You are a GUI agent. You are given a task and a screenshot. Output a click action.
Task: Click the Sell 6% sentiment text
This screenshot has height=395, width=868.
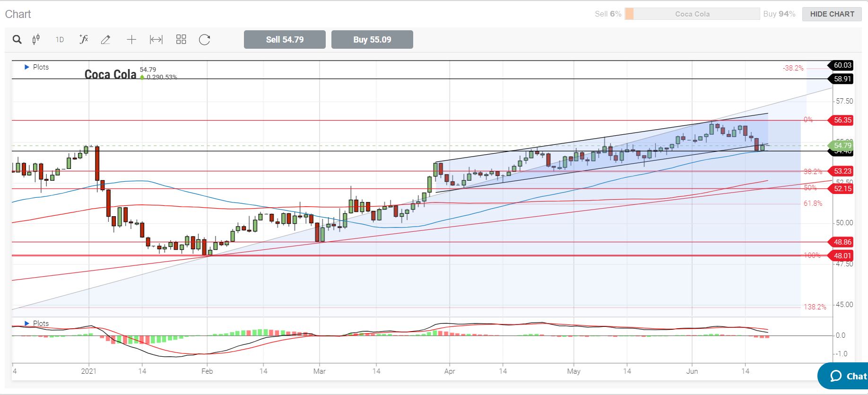608,14
